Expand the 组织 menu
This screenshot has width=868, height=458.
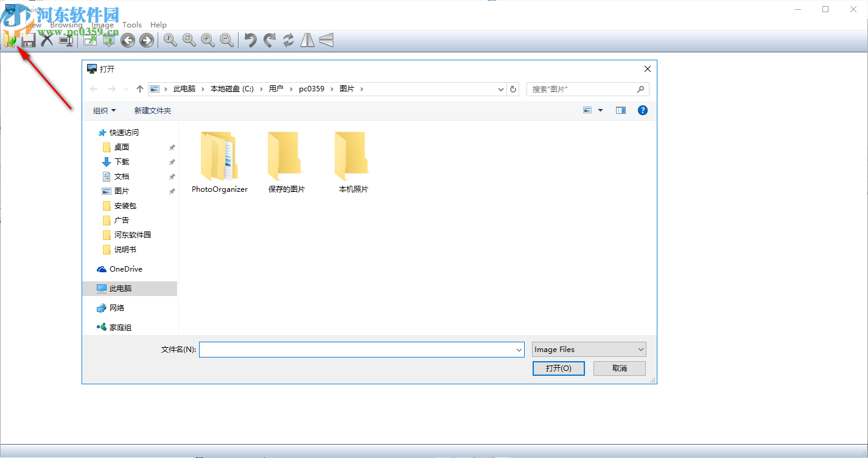pyautogui.click(x=103, y=110)
